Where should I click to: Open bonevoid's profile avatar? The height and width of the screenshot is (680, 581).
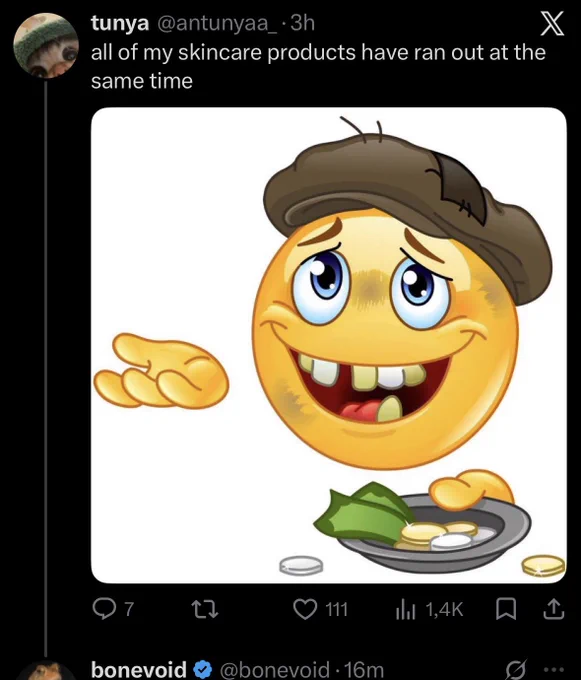[46, 671]
